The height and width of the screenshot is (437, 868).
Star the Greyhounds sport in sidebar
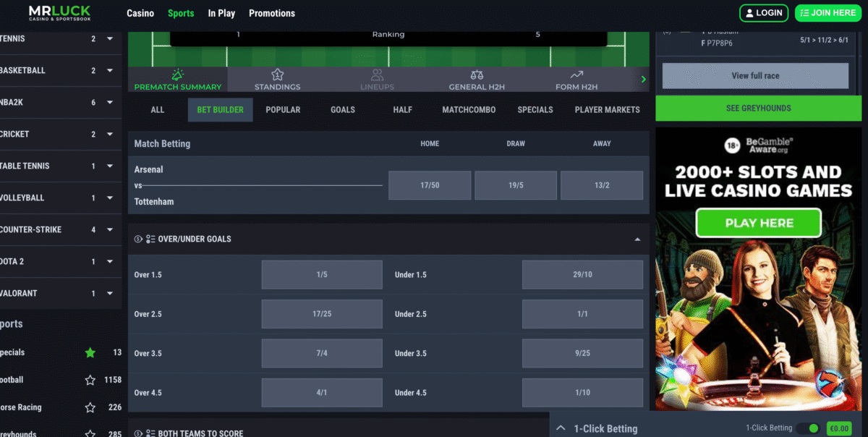tap(90, 433)
